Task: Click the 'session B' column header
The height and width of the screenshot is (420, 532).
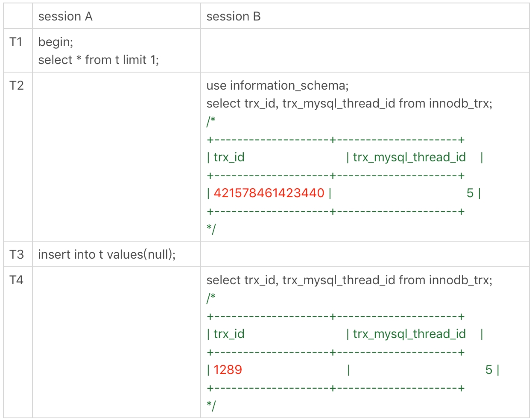Action: click(234, 17)
